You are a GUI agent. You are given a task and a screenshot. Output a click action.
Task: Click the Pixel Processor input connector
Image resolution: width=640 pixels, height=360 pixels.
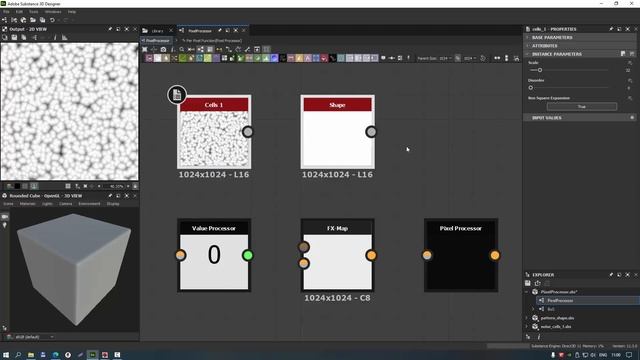[x=427, y=256]
